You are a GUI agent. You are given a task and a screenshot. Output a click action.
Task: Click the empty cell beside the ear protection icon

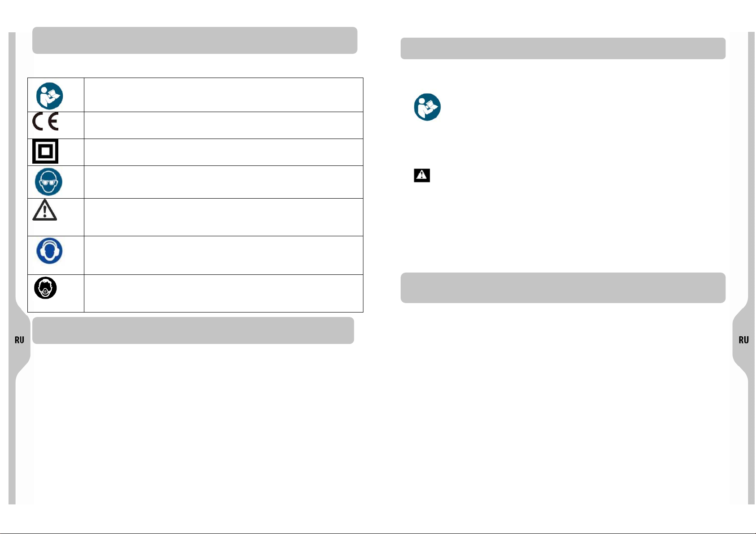pyautogui.click(x=223, y=256)
